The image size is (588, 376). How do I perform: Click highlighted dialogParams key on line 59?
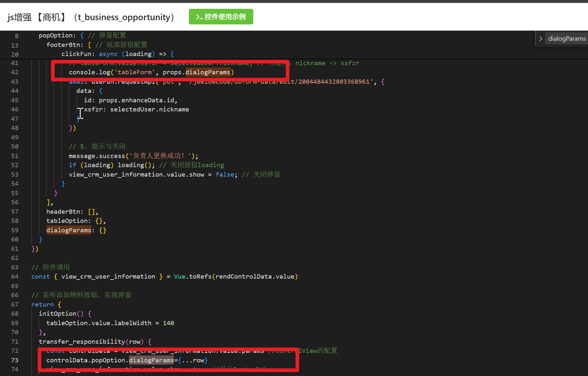point(69,230)
